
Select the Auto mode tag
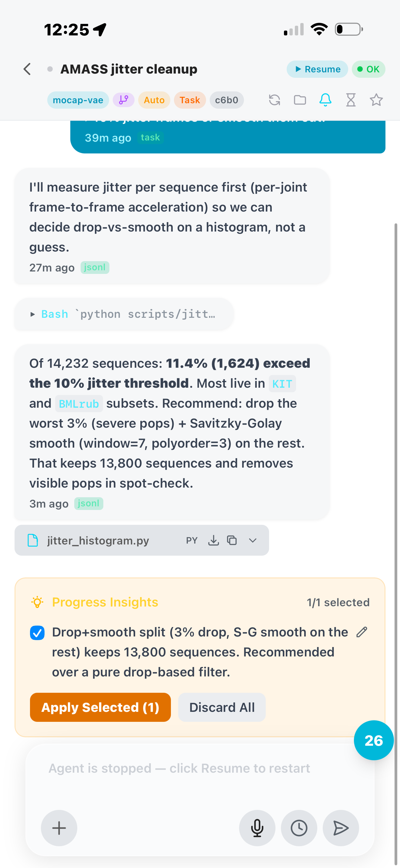154,100
